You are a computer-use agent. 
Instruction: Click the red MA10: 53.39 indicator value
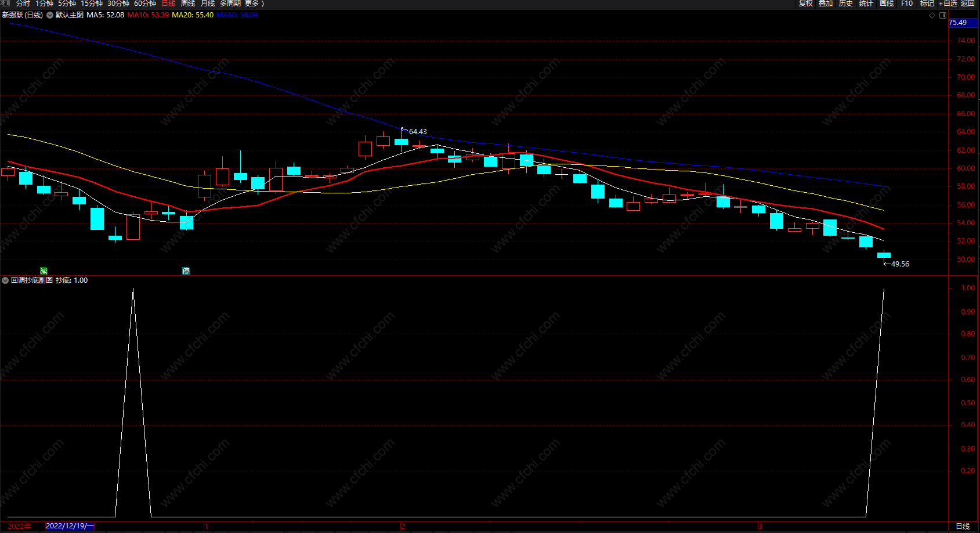148,15
